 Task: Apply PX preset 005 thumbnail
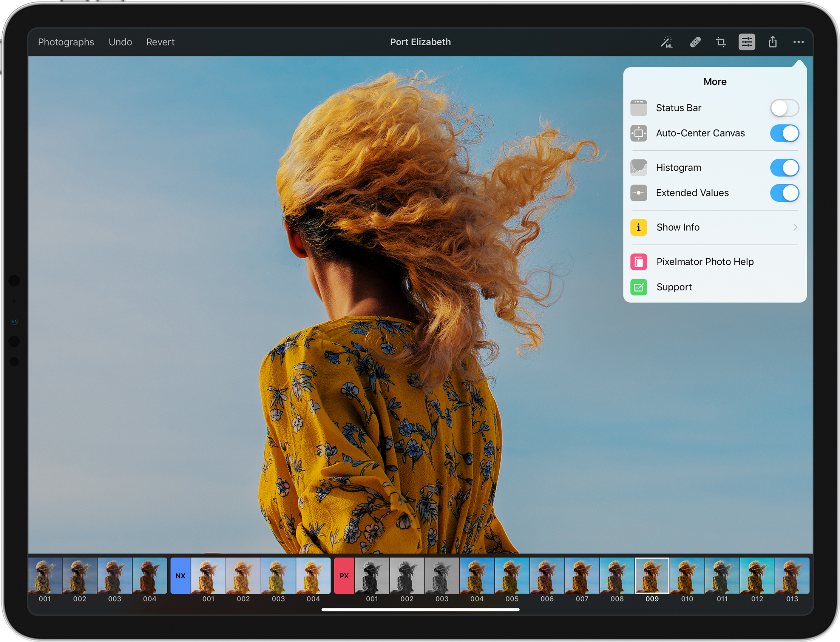512,576
